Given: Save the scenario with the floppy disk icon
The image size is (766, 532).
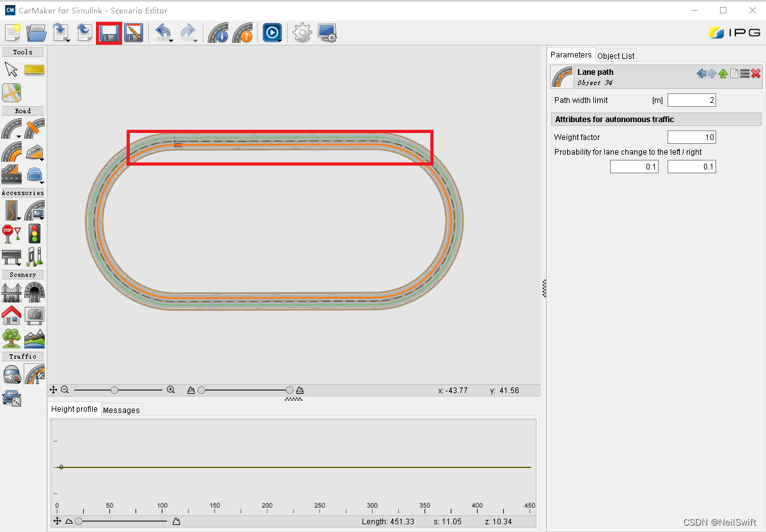Looking at the screenshot, I should pyautogui.click(x=109, y=33).
